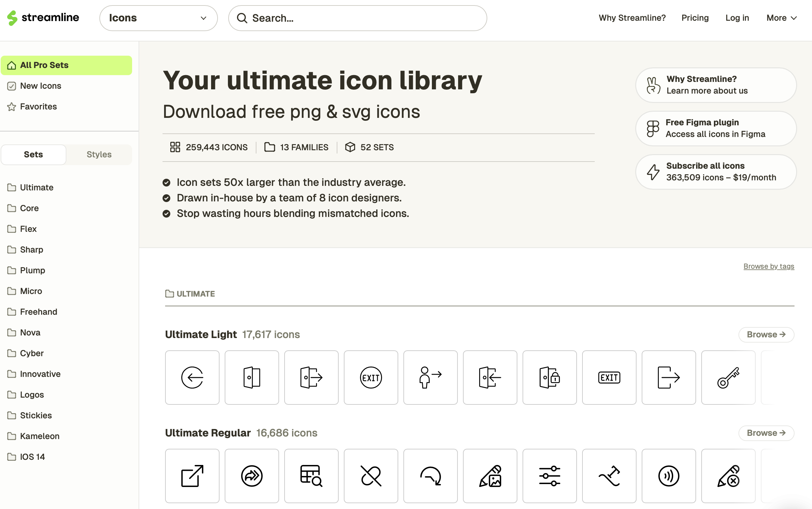Click the horizontal sliders settings icon
Image resolution: width=812 pixels, height=509 pixels.
(x=549, y=476)
